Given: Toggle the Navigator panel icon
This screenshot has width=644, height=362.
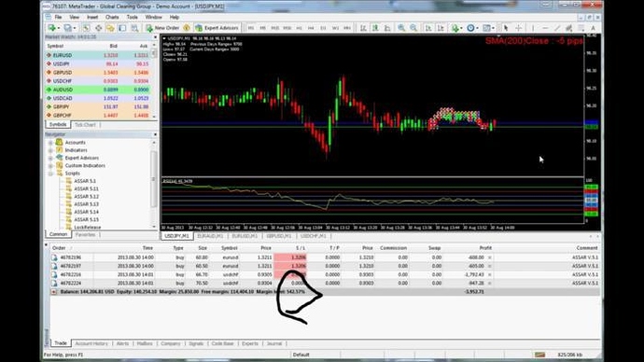Looking at the screenshot, I should 110,28.
